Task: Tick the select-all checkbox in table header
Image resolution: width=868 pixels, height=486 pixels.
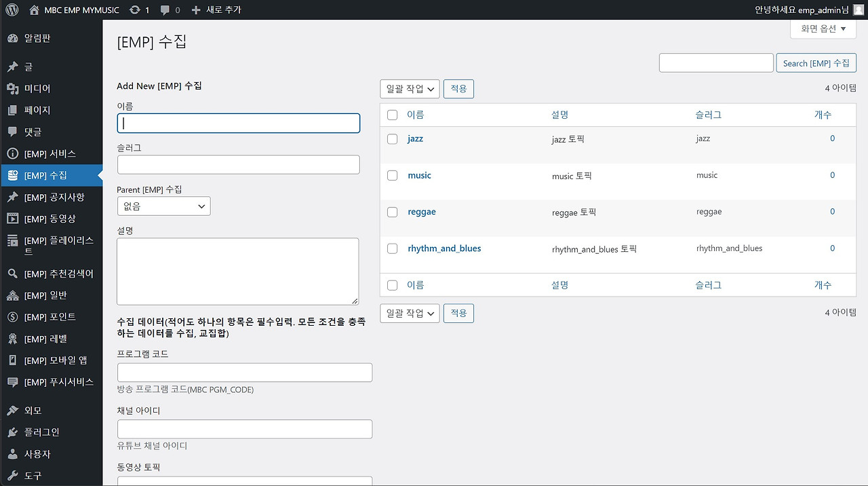Action: [x=392, y=115]
